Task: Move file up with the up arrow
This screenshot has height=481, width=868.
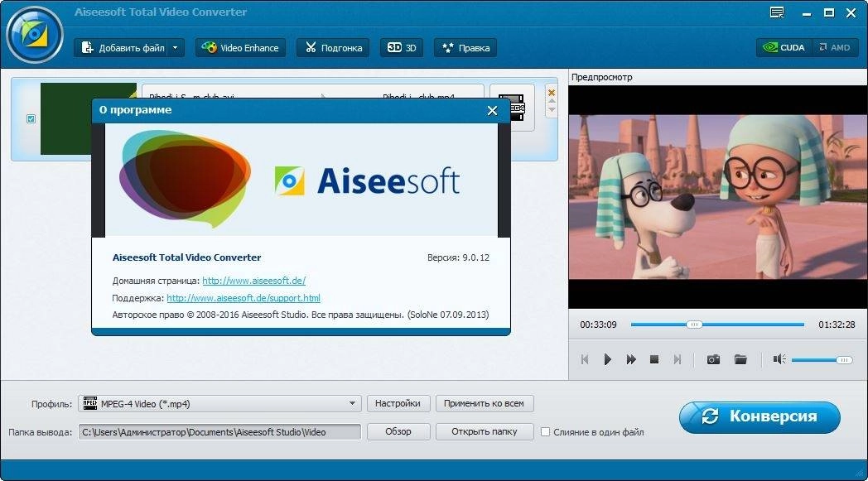Action: tap(552, 101)
